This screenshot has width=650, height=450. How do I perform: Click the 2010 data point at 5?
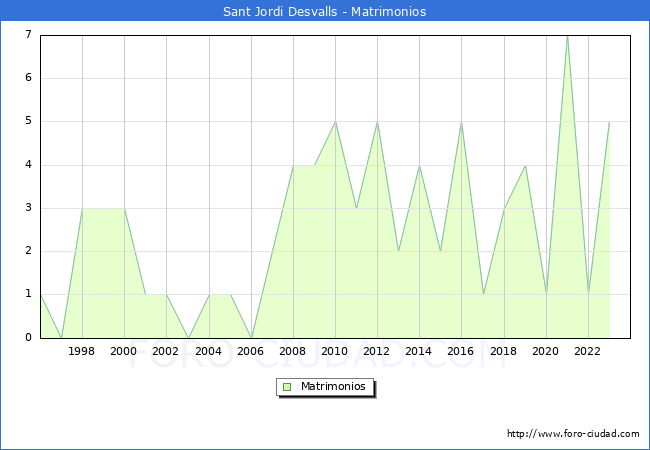coord(335,122)
